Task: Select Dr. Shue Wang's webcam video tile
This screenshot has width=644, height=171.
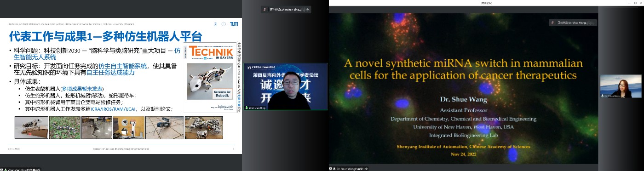Action: [621, 86]
